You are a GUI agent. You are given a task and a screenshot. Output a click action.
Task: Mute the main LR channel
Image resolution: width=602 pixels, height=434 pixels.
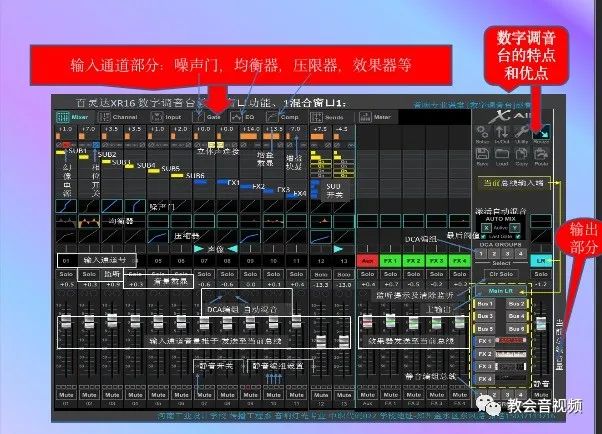coord(541,395)
